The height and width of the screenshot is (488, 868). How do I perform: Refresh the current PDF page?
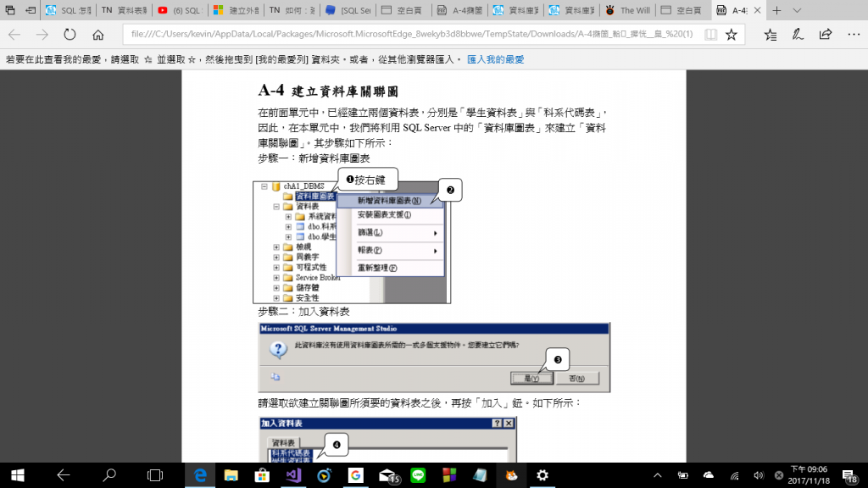point(70,34)
